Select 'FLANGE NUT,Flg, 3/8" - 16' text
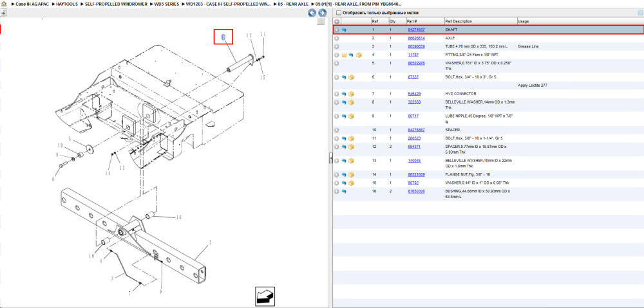The image size is (644, 308). pyautogui.click(x=468, y=175)
